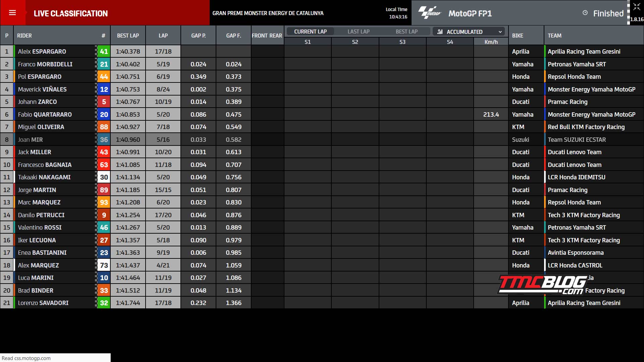
Task: Switch to the BEST LAP sector tab
Action: click(x=407, y=32)
